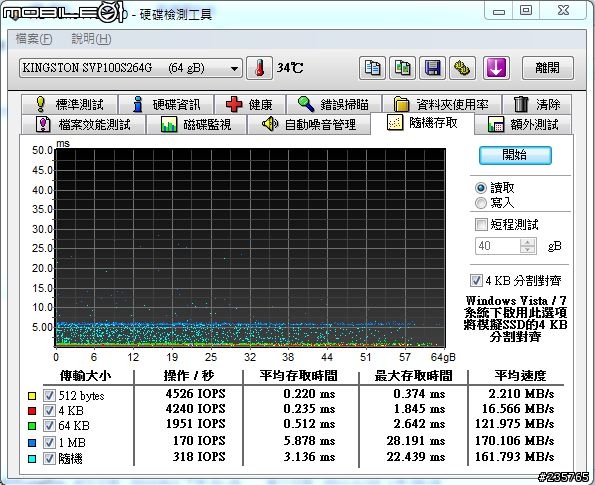Image resolution: width=595 pixels, height=485 pixels.
Task: Click the 4526 IOPS value
Action: (195, 394)
